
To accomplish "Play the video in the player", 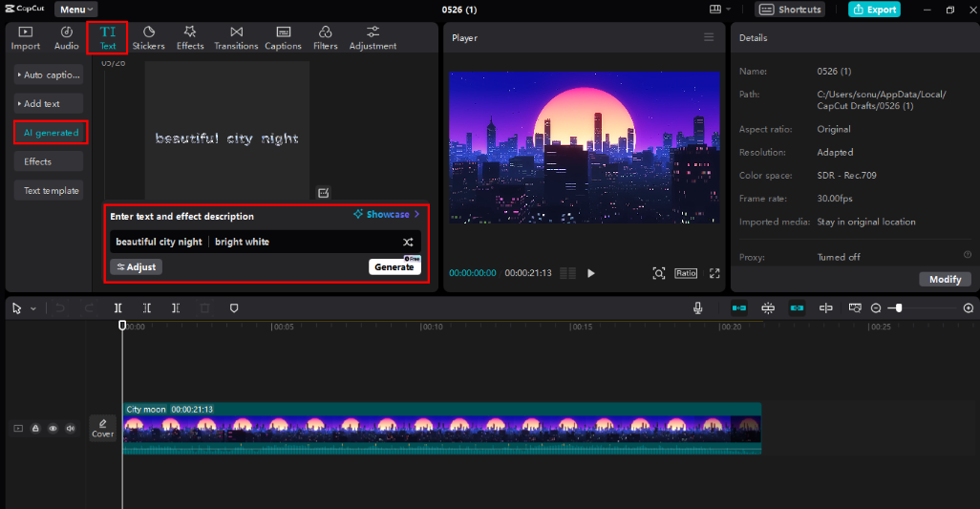I will pyautogui.click(x=590, y=273).
